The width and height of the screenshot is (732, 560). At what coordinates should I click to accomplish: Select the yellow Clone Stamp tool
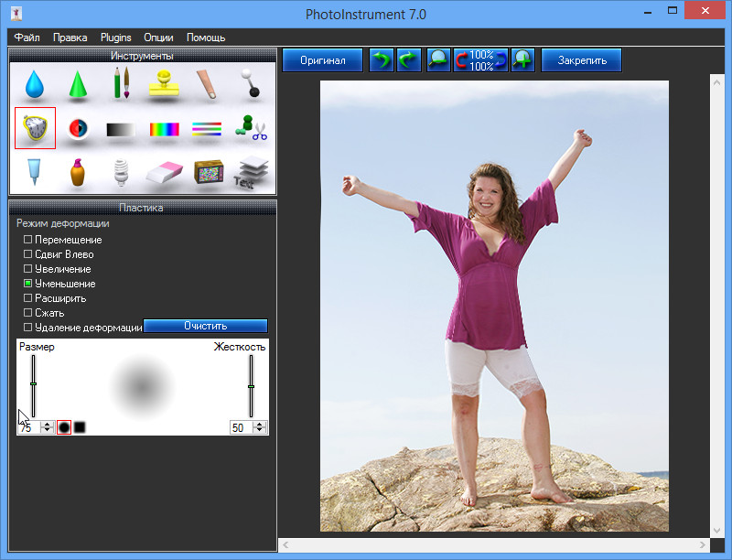pos(165,84)
